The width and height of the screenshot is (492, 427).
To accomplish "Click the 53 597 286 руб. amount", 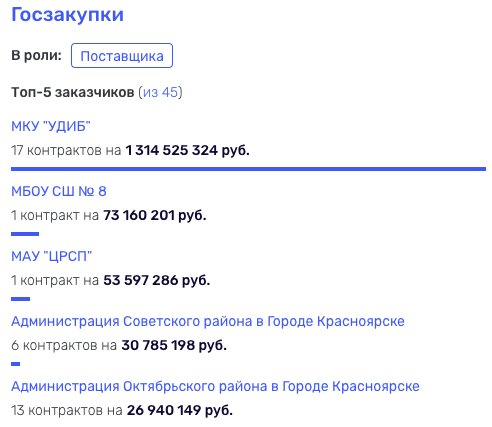I will (157, 280).
